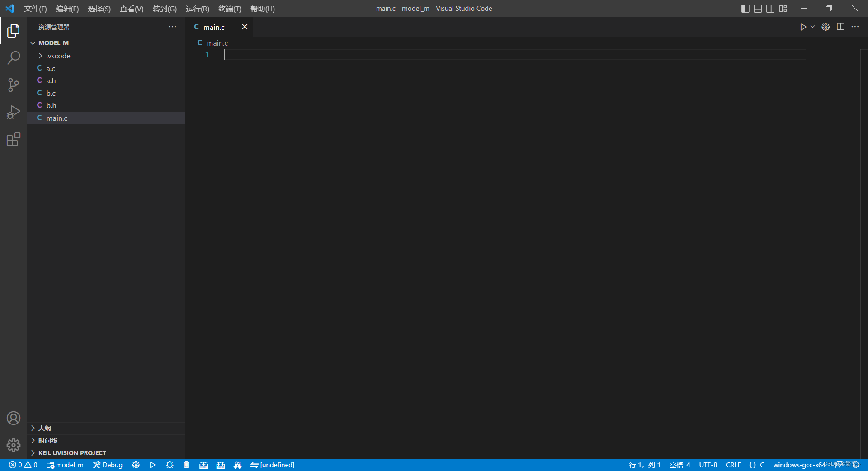Open file b.c in explorer

pos(106,93)
